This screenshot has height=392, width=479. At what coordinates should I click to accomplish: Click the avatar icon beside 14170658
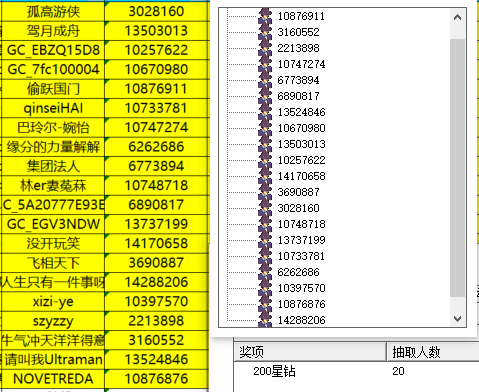(x=265, y=176)
